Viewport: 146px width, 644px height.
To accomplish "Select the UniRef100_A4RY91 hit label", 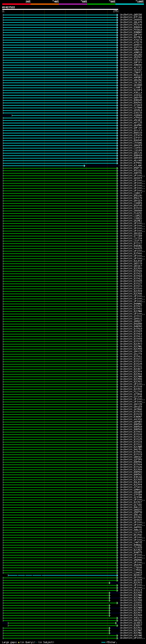I will click(x=131, y=173).
